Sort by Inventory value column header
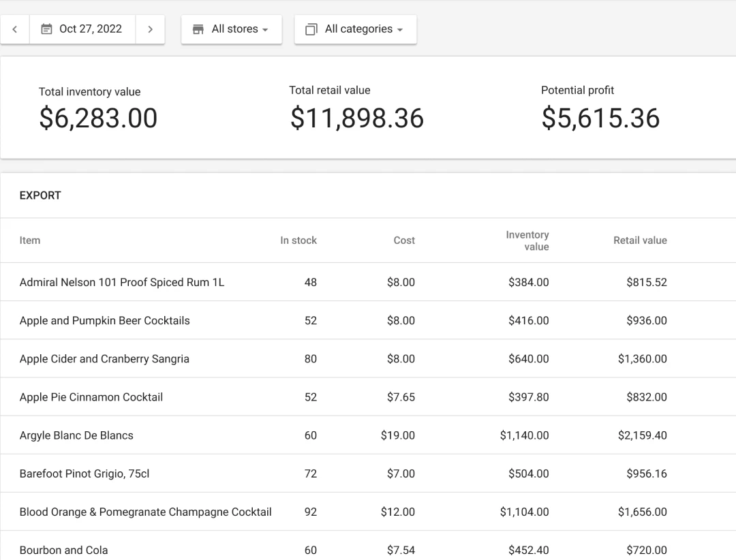Viewport: 736px width, 560px height. pos(527,240)
